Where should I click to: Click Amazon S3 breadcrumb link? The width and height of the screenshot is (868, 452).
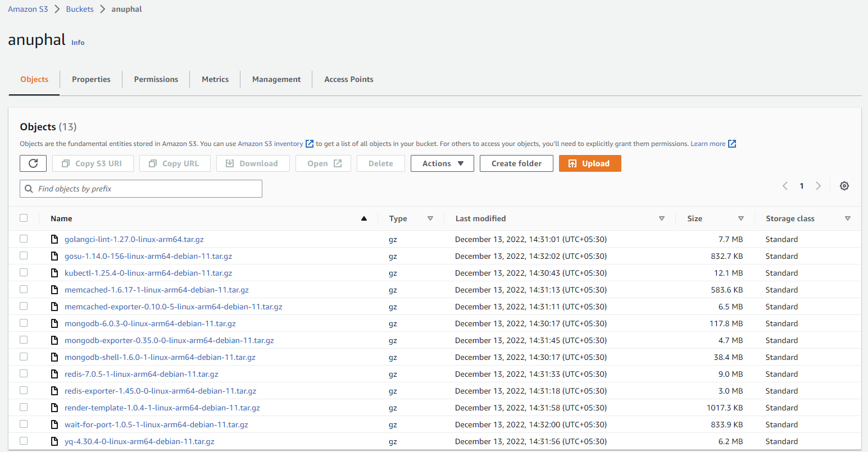pos(28,9)
